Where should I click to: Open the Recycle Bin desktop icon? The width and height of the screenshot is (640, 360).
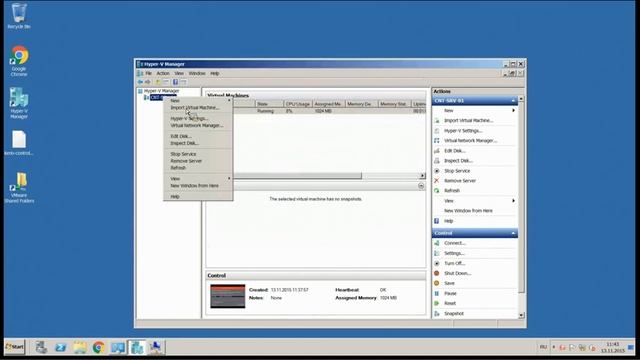[x=19, y=16]
